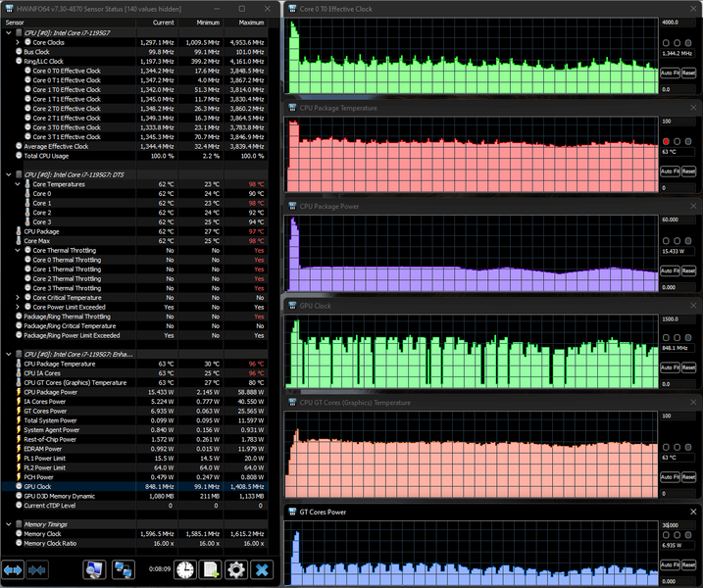
Task: Select third circle option in CPU Package Power graph
Action: tap(688, 241)
